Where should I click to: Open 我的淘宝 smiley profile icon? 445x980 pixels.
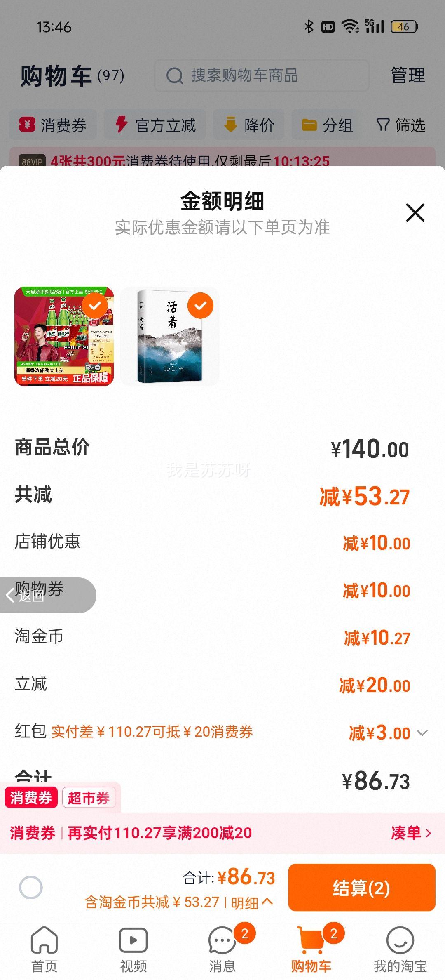(x=400, y=940)
